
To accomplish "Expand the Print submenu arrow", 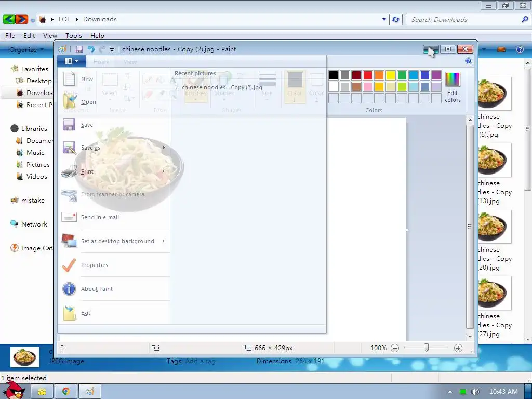I will pyautogui.click(x=164, y=171).
